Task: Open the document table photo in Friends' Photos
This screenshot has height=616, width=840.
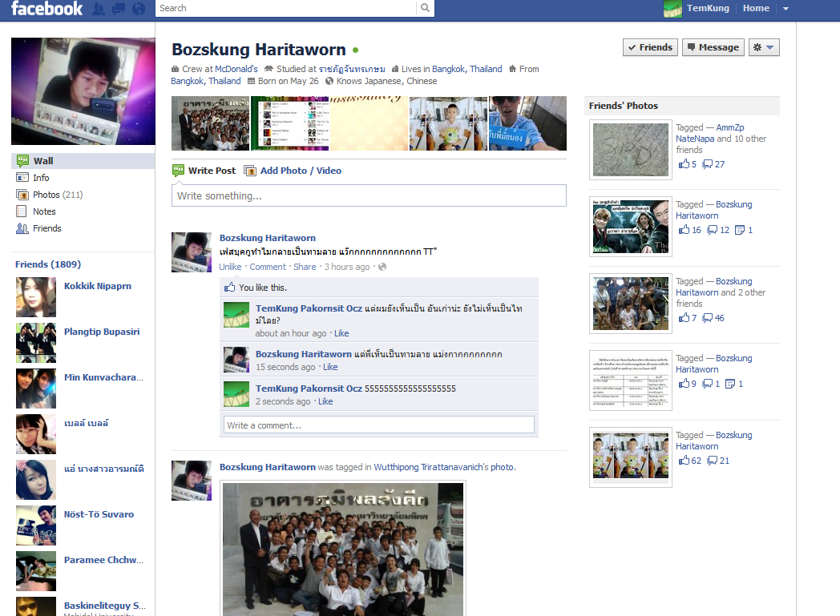Action: 631,380
